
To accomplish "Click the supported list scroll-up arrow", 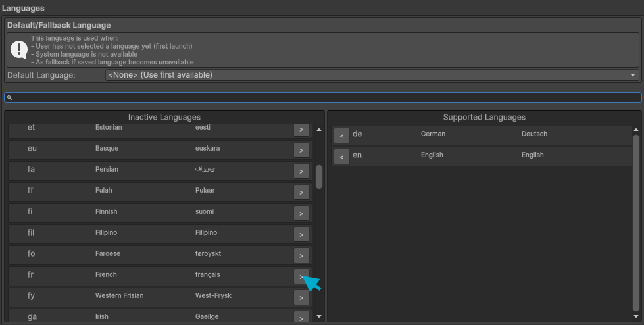I will point(636,130).
